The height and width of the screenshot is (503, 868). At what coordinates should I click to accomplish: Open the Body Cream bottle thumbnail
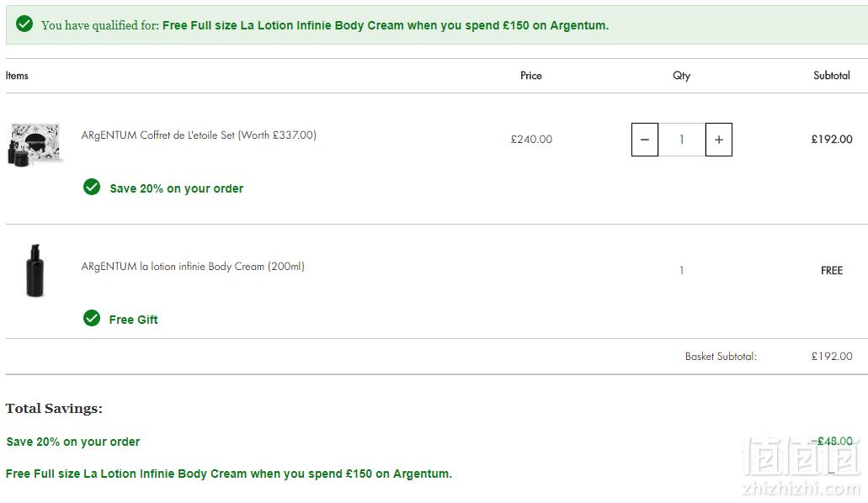pos(35,270)
